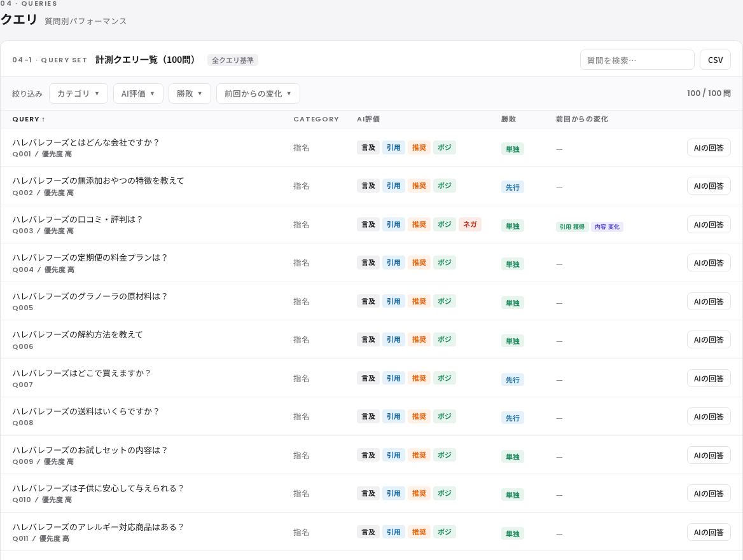Export the query list with CSV button
Screen dimensions: 743x560
(x=715, y=60)
